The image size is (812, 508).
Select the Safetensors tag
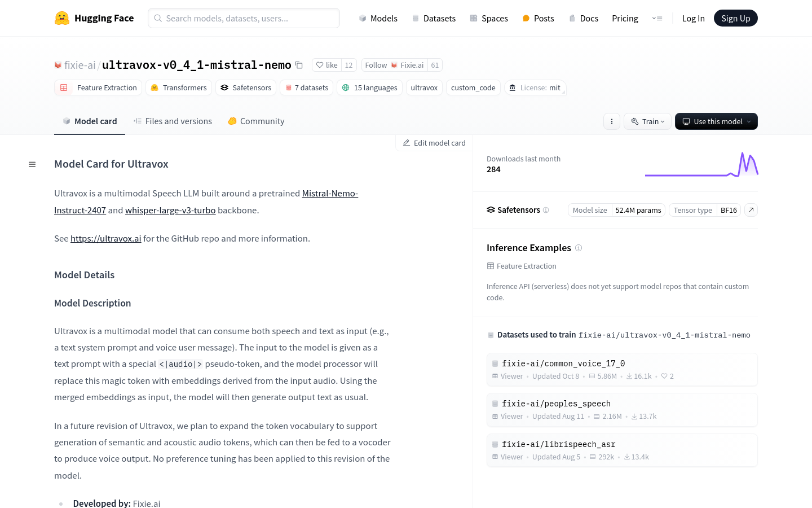246,87
